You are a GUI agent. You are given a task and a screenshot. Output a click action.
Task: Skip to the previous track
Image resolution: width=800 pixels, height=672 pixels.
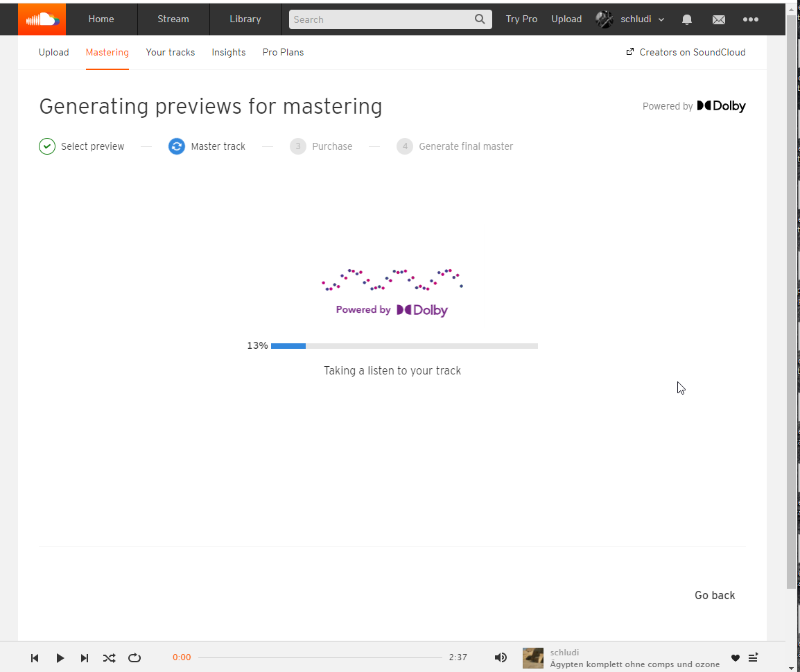[x=35, y=657]
